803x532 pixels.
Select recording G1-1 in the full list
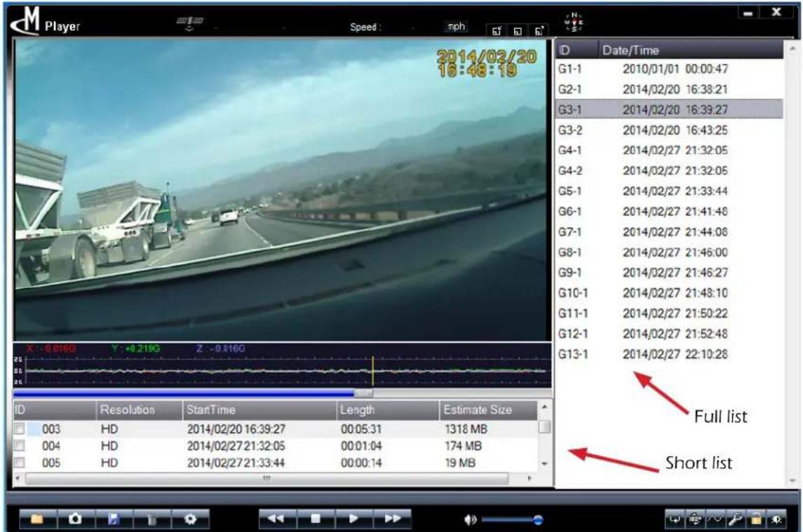tap(669, 69)
